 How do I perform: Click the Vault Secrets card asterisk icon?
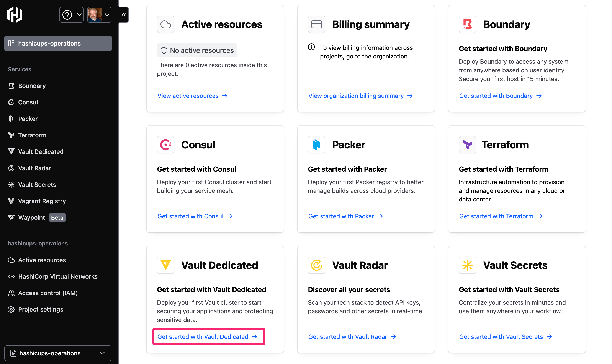[467, 265]
